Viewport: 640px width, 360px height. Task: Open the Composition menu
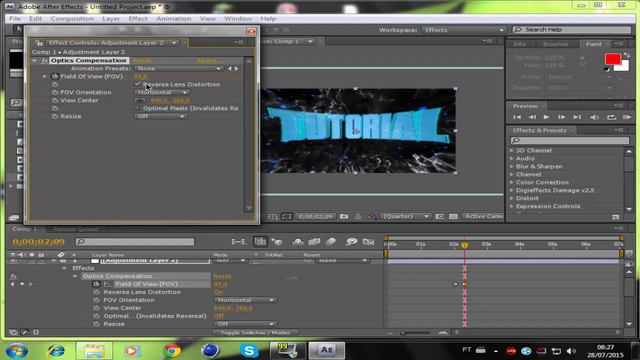tap(72, 19)
